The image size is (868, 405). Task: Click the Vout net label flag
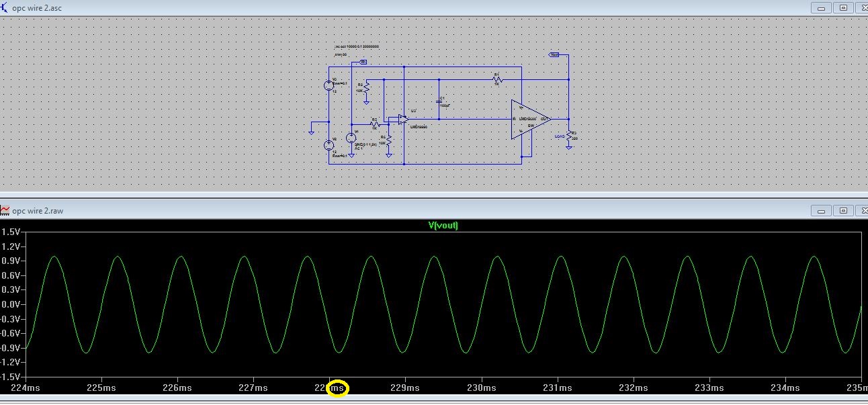click(554, 54)
